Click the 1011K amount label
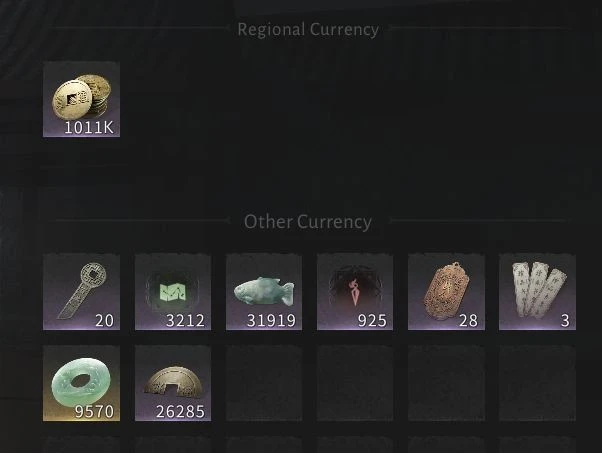Image resolution: width=602 pixels, height=453 pixels. [x=89, y=127]
